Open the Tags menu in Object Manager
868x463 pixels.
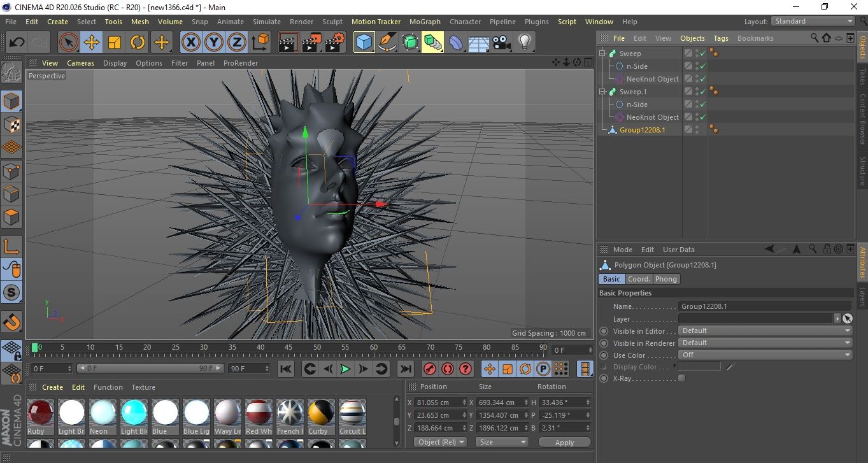(x=720, y=38)
